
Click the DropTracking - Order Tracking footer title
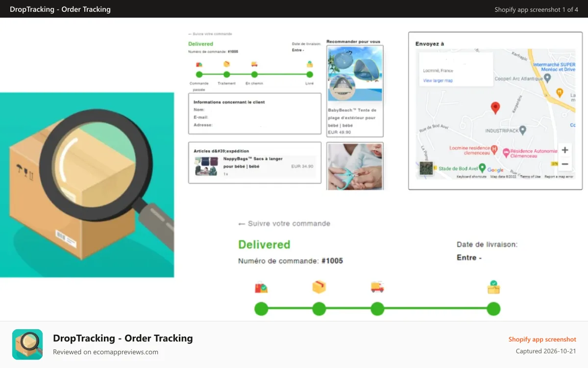[123, 338]
